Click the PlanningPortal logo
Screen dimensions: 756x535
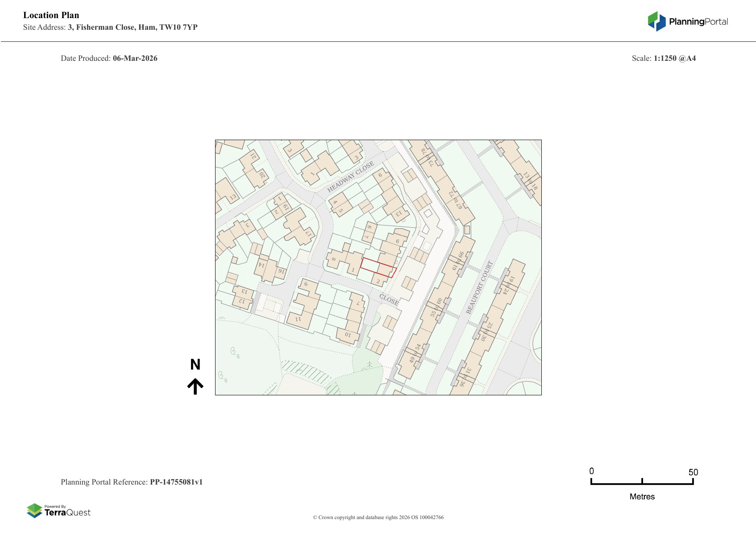click(687, 21)
